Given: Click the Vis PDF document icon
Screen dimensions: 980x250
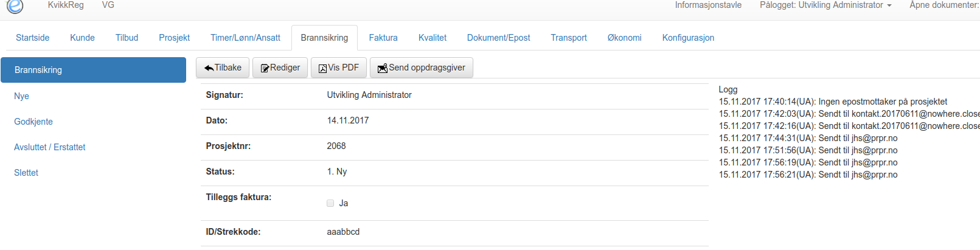Looking at the screenshot, I should 323,68.
